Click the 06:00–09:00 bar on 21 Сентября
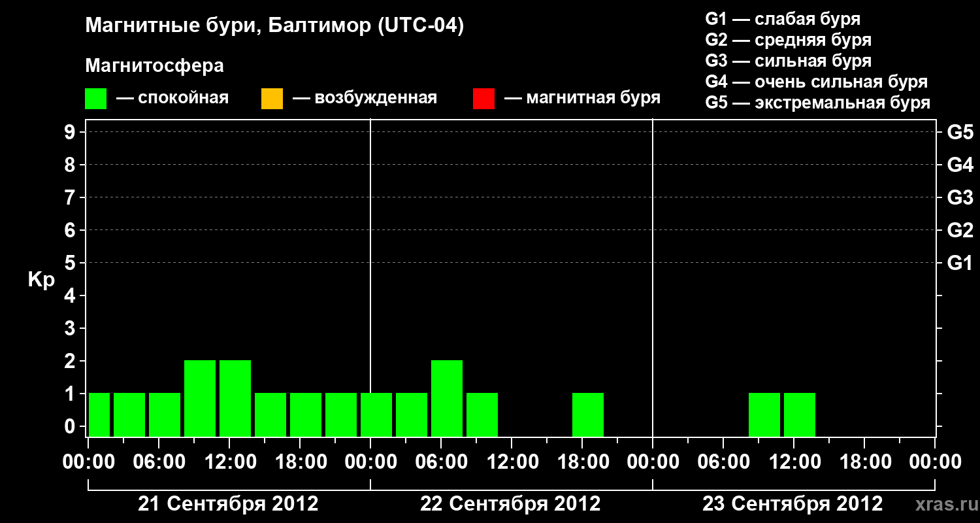The image size is (980, 523). pyautogui.click(x=165, y=414)
